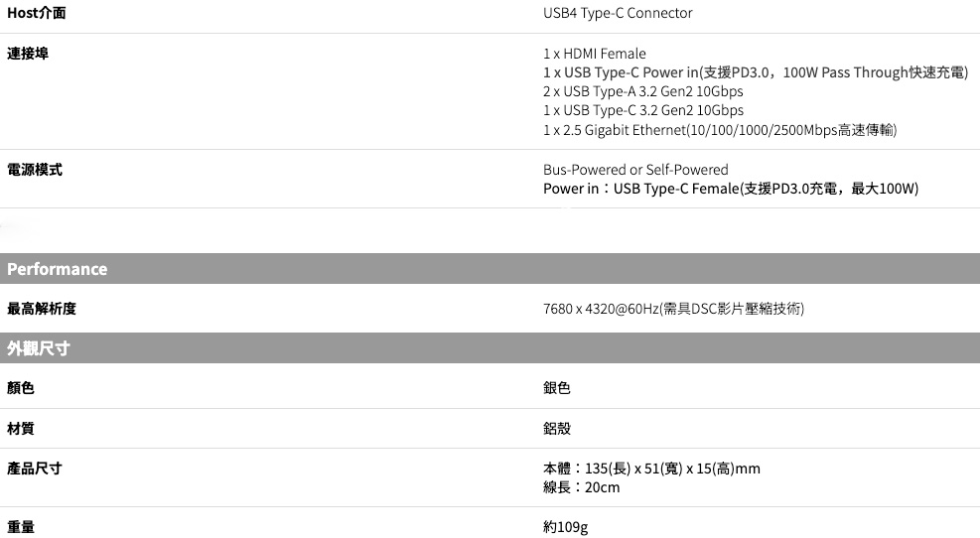Click the 1 x HDMI Female line
This screenshot has width=980, height=538.
594,54
